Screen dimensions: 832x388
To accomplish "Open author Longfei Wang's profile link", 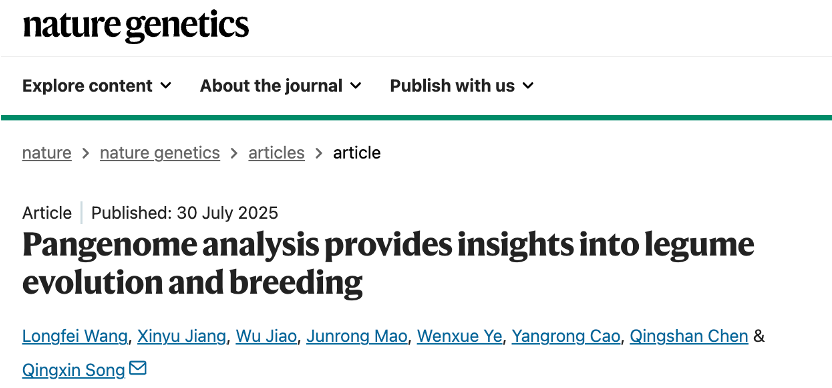I will (75, 336).
